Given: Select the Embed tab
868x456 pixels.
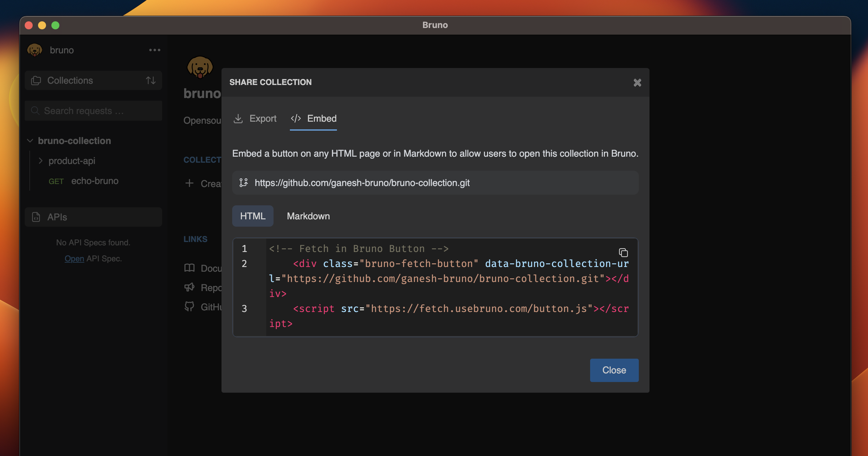Looking at the screenshot, I should pos(321,119).
